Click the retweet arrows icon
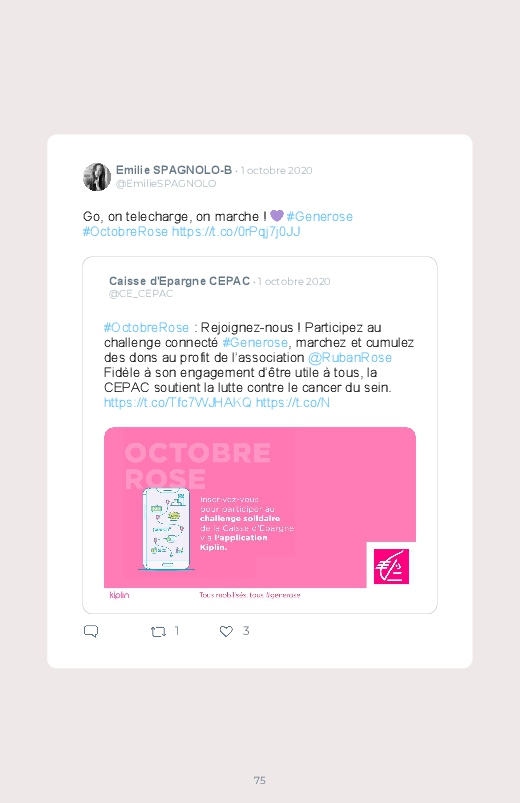Viewport: 520px width, 803px height. click(x=158, y=631)
